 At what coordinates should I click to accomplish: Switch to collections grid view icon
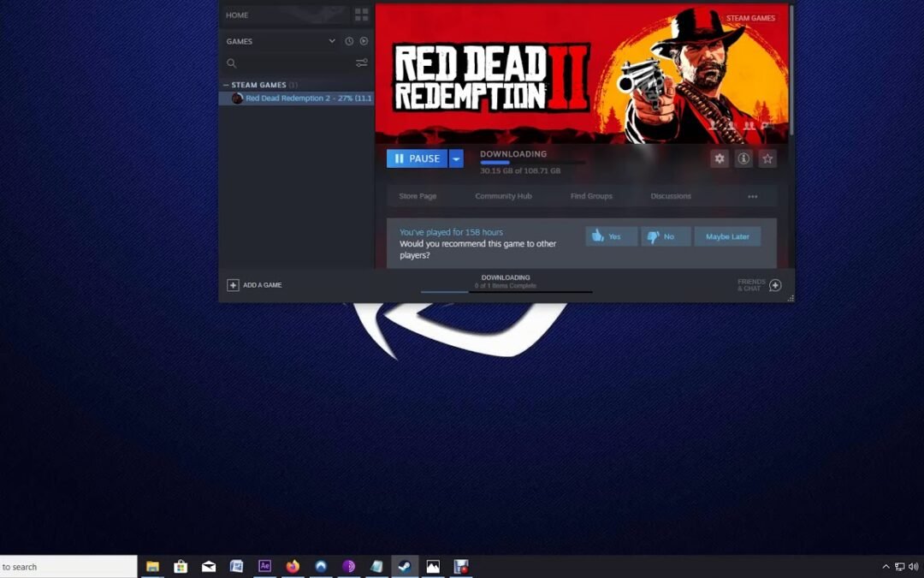click(361, 15)
